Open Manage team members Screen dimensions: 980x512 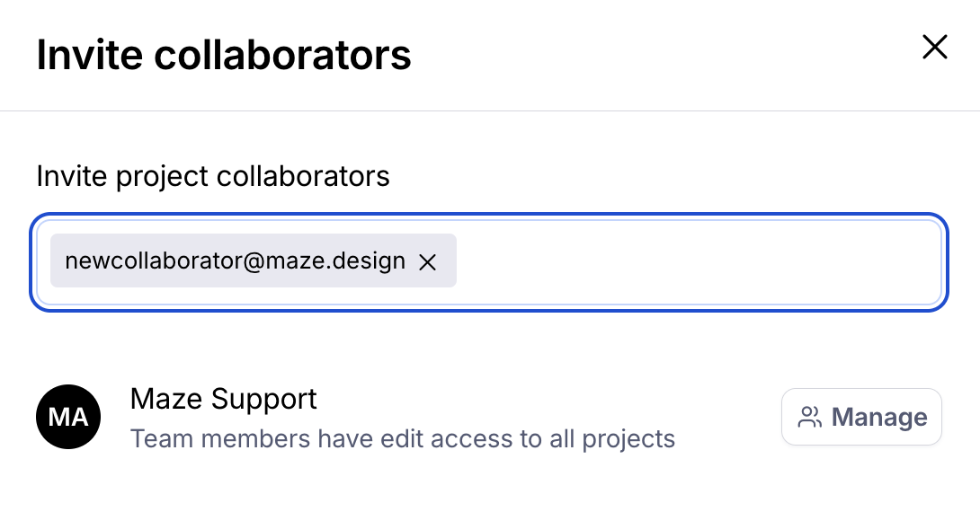(x=861, y=417)
